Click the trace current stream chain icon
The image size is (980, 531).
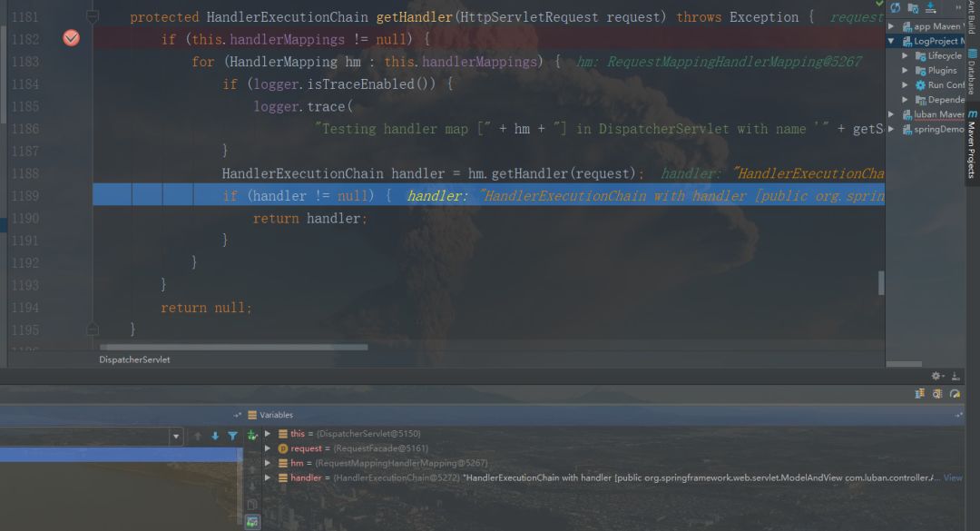pyautogui.click(x=936, y=393)
